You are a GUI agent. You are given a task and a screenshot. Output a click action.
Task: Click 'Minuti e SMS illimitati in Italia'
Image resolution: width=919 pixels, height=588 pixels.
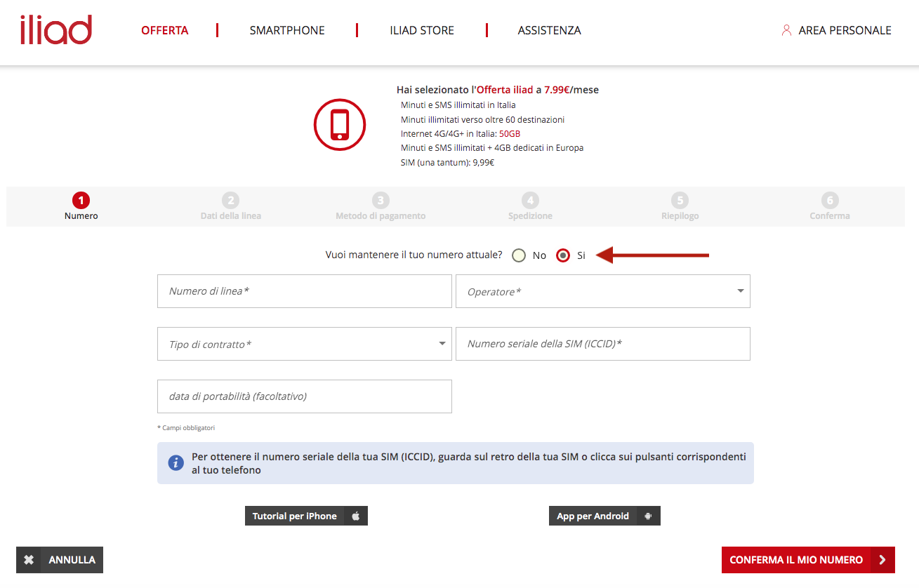point(458,105)
